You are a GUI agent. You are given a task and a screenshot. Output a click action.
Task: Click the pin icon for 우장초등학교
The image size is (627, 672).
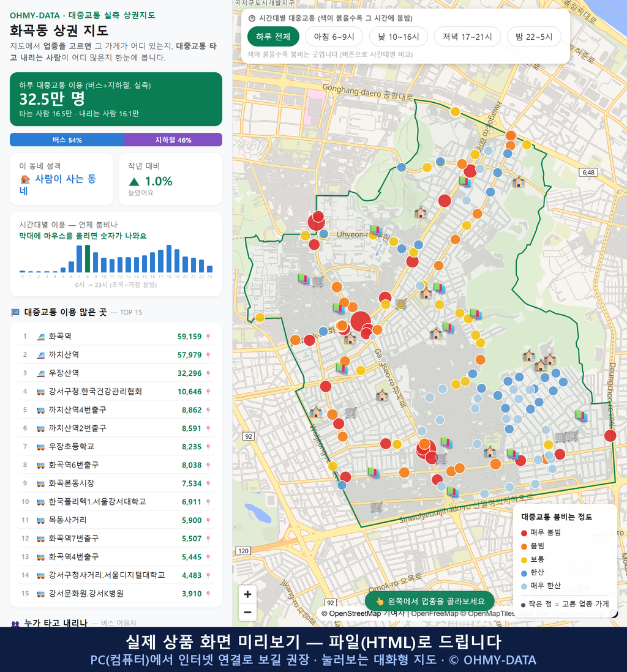[208, 447]
